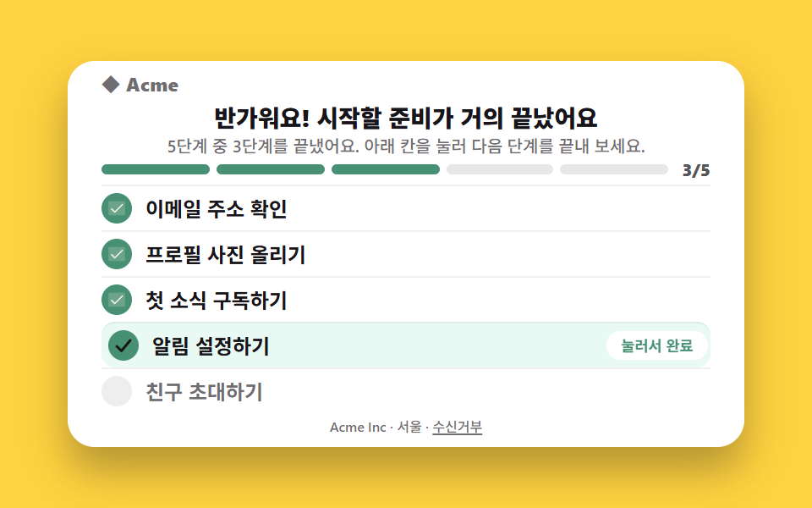This screenshot has height=508, width=812.
Task: Click the 반가워요! 시작할 준비가 heading
Action: pos(406,118)
